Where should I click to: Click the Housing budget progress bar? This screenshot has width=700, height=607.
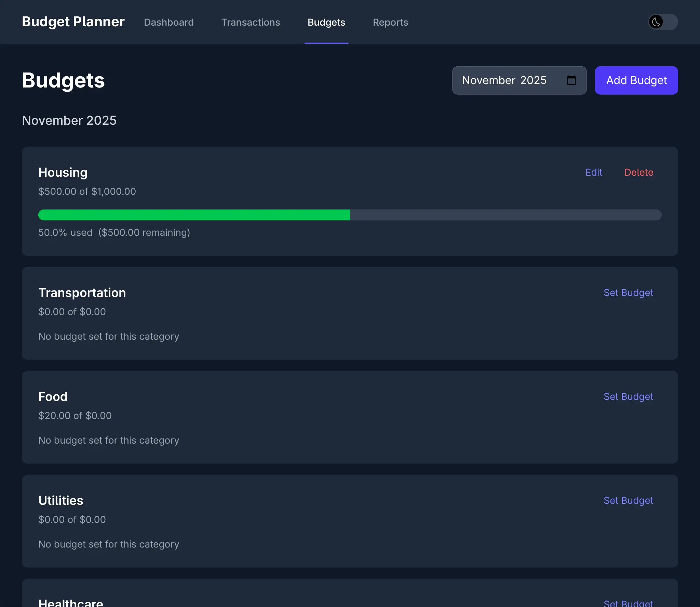coord(350,215)
